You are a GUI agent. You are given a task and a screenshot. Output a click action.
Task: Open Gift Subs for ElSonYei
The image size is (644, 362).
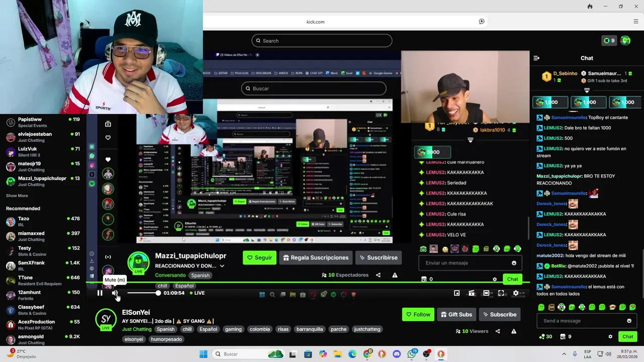(456, 314)
